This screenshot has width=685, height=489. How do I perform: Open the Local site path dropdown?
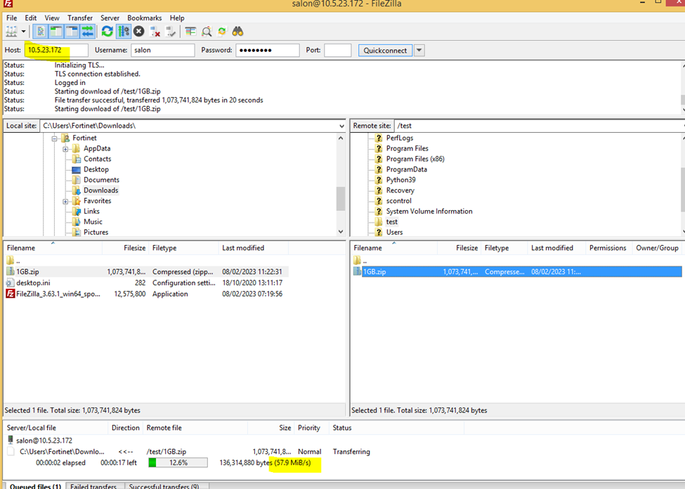click(341, 126)
